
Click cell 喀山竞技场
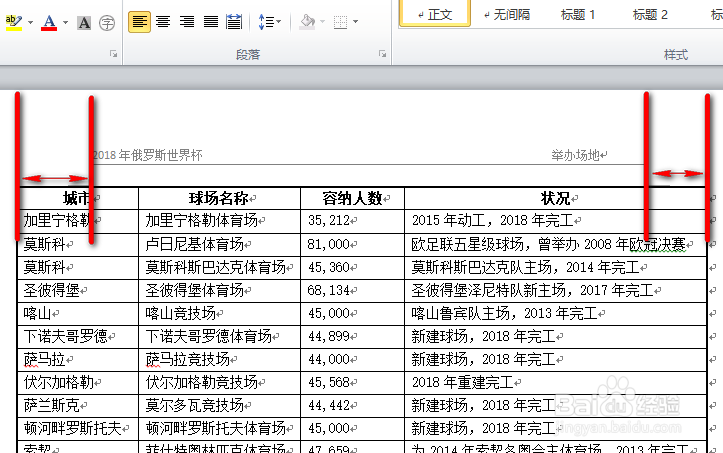click(219, 314)
